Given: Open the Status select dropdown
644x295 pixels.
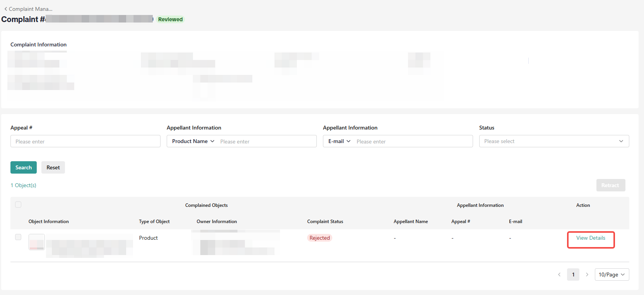Looking at the screenshot, I should [554, 141].
